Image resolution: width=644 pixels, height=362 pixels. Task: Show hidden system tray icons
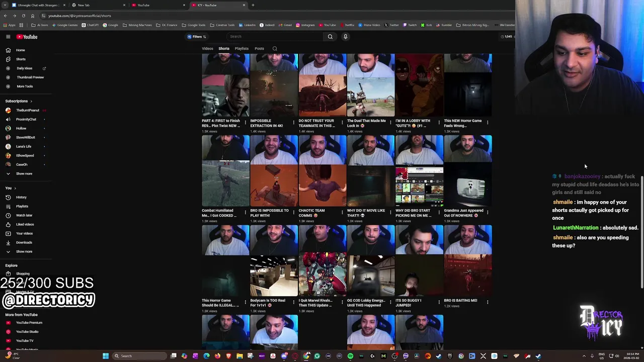point(584,356)
